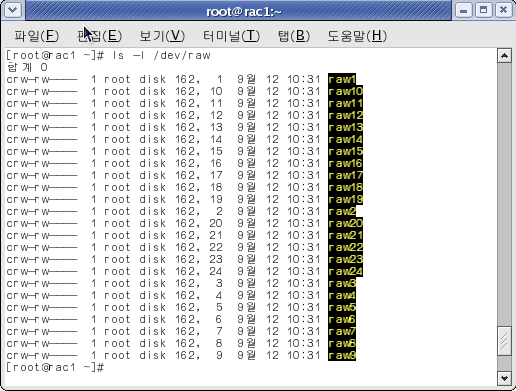516x391 pixels.
Task: Click the raw4 device name
Action: pyautogui.click(x=342, y=295)
